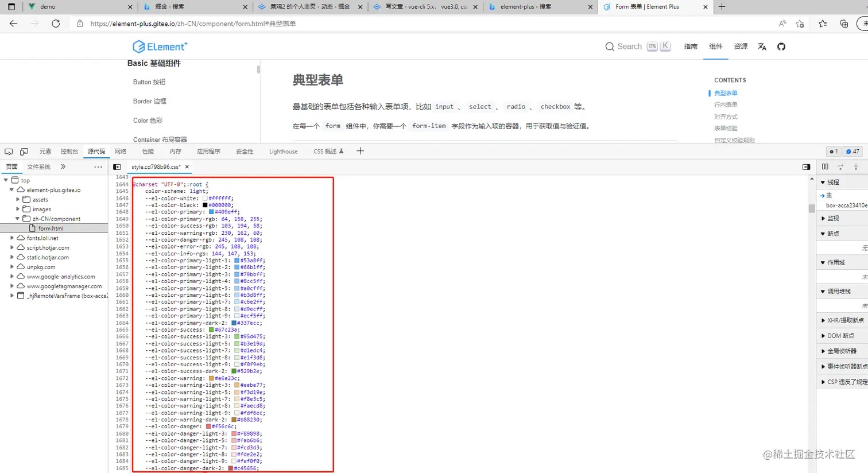Open more DevTools tools with plus icon

360,151
